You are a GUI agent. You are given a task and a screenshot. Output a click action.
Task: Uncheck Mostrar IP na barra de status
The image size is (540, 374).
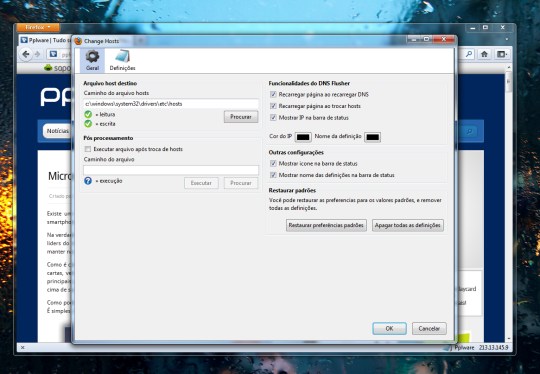tap(273, 118)
